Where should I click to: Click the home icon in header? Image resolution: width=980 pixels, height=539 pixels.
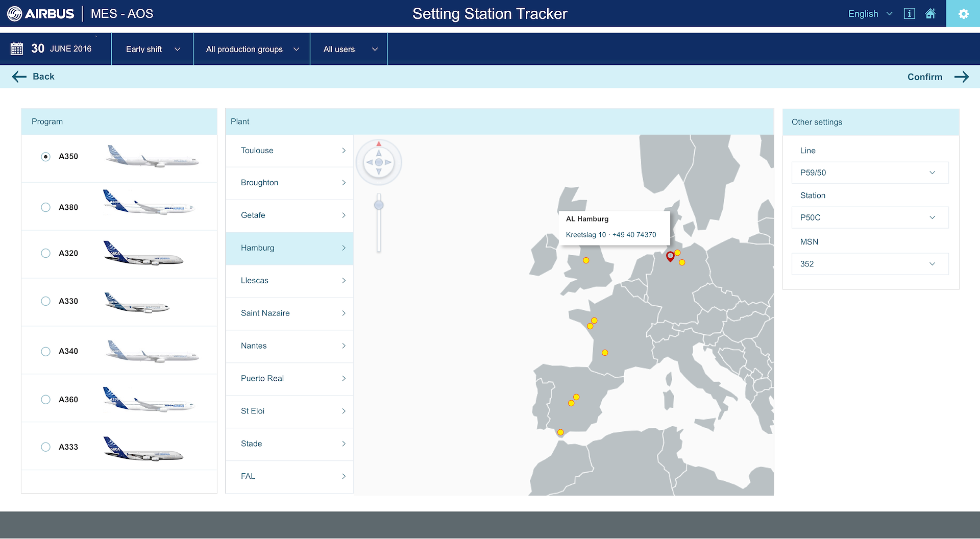[930, 14]
